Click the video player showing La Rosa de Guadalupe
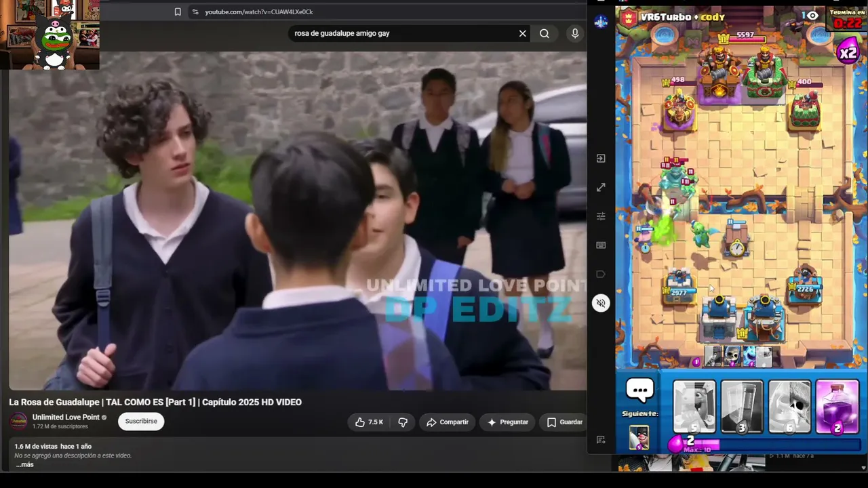Screen dimensions: 868x488 [x=298, y=221]
